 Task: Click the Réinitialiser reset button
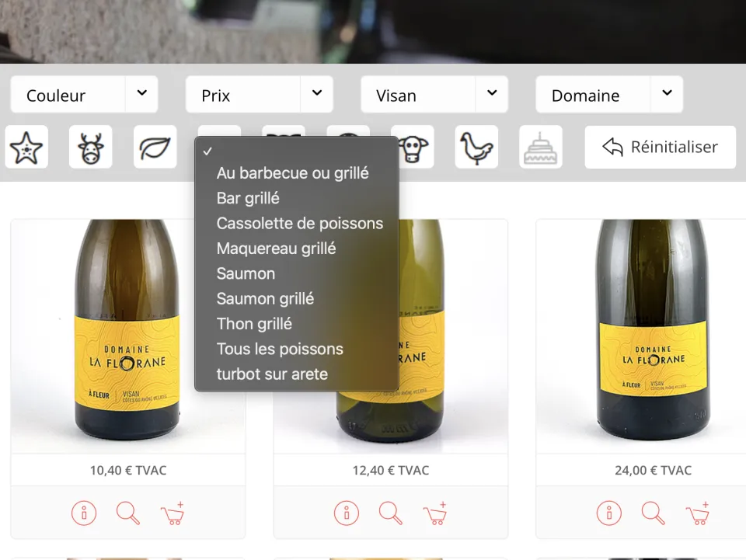pos(661,147)
